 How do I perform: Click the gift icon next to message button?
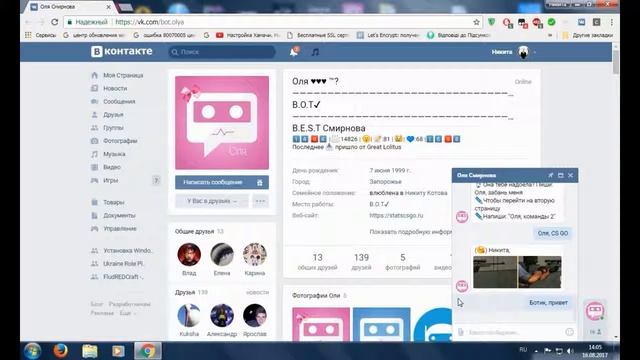point(260,182)
